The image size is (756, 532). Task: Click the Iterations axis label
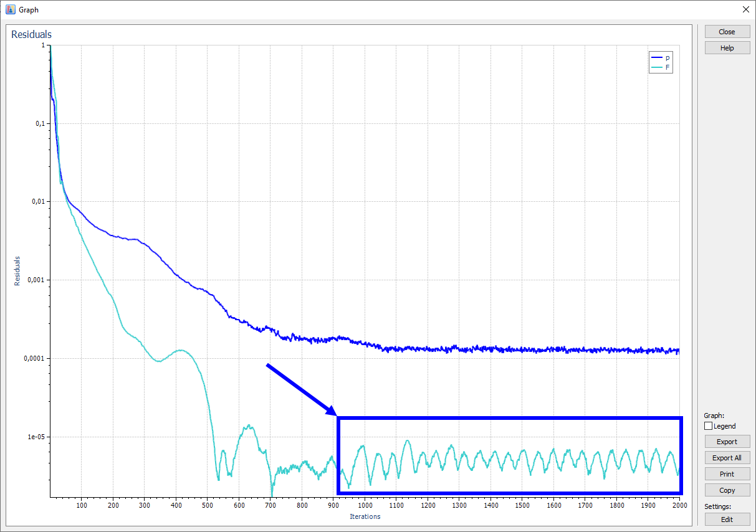tap(365, 516)
